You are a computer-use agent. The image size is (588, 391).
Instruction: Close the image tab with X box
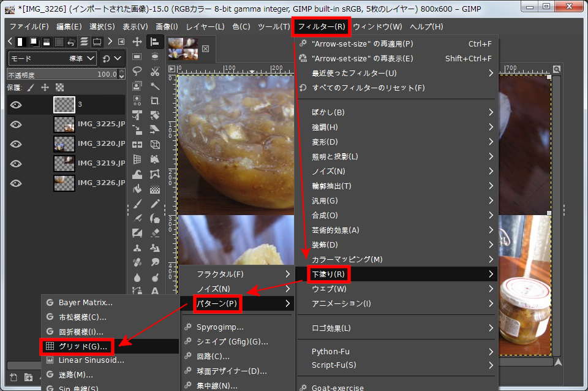click(x=206, y=48)
